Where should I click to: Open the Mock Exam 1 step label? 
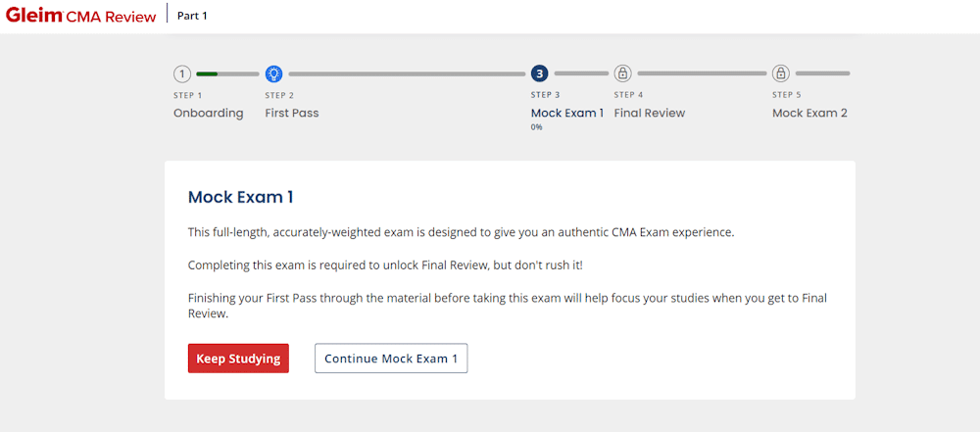[566, 114]
